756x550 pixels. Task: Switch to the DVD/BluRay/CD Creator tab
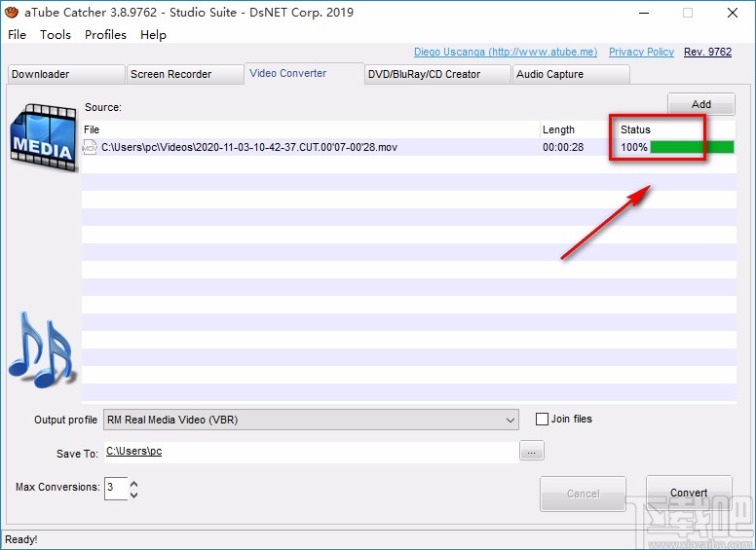click(x=424, y=74)
